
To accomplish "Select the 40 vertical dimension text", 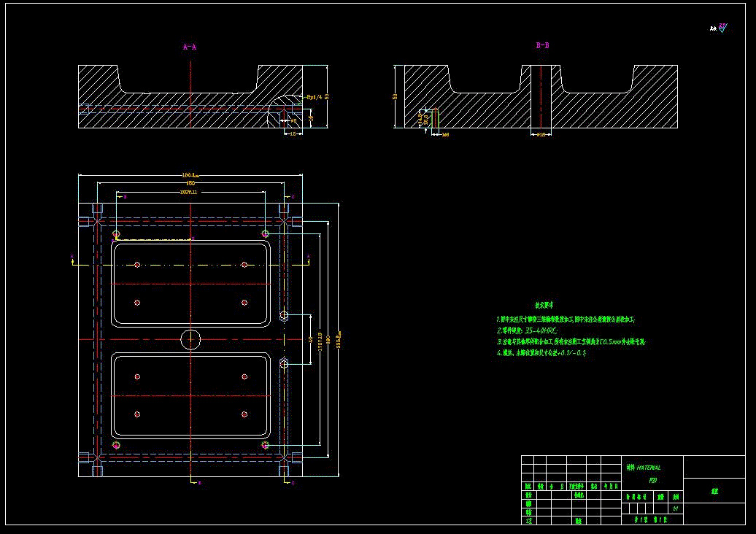I will (x=310, y=339).
